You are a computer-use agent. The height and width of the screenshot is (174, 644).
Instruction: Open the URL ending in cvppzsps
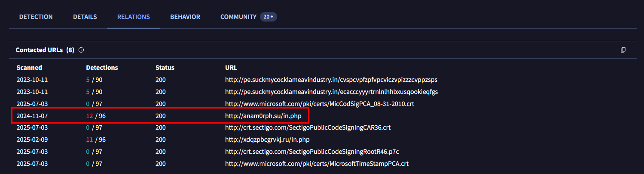coord(331,80)
